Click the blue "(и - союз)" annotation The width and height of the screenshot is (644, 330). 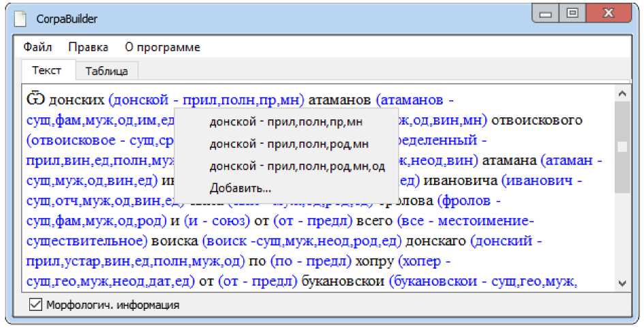206,221
